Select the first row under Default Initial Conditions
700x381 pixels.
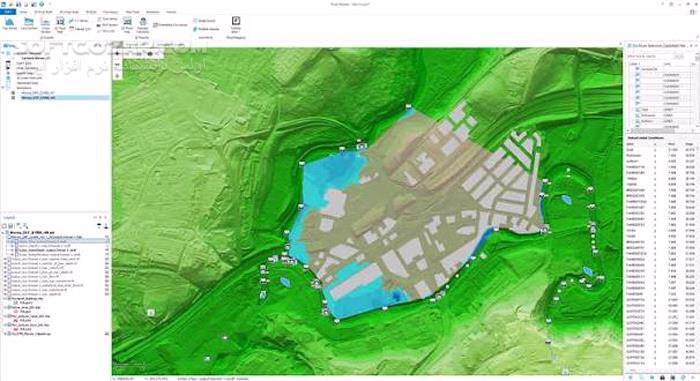click(661, 150)
